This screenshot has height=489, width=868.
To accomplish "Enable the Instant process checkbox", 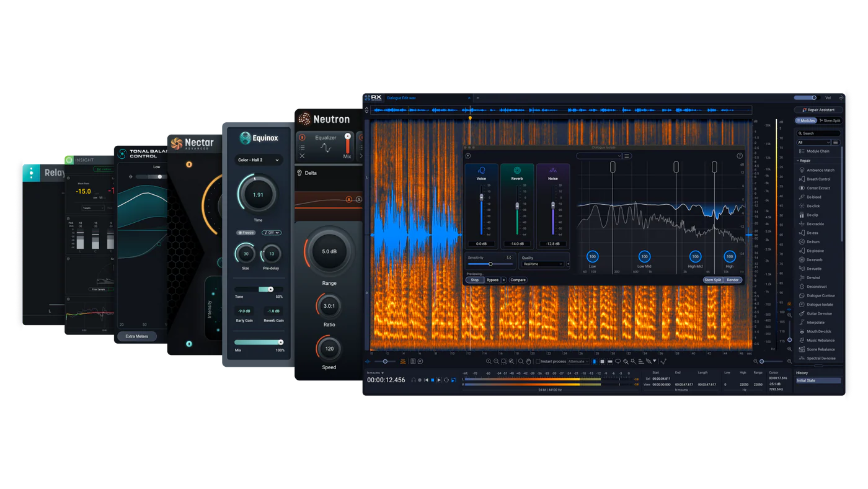I will pos(538,361).
